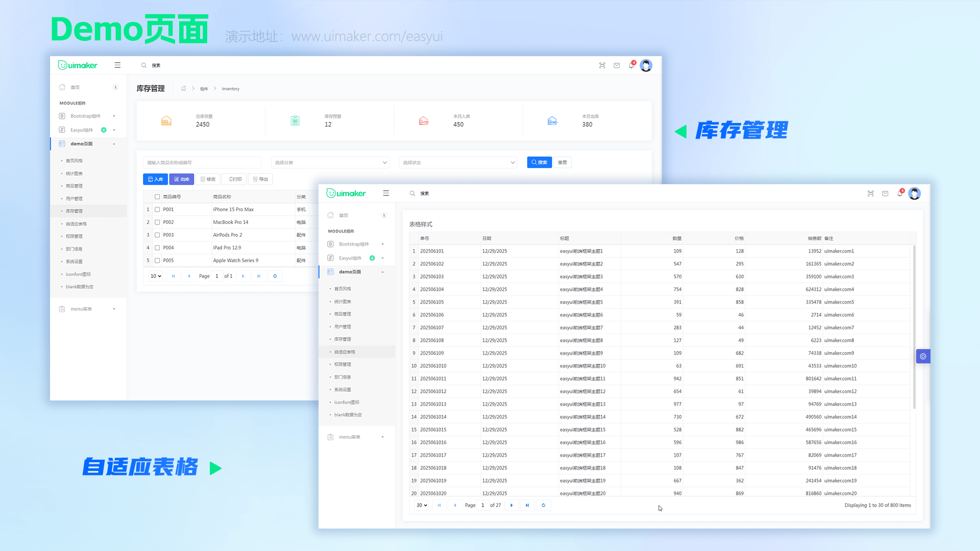Tick the checkbox for P003 AirPods Pro 2

pyautogui.click(x=157, y=235)
